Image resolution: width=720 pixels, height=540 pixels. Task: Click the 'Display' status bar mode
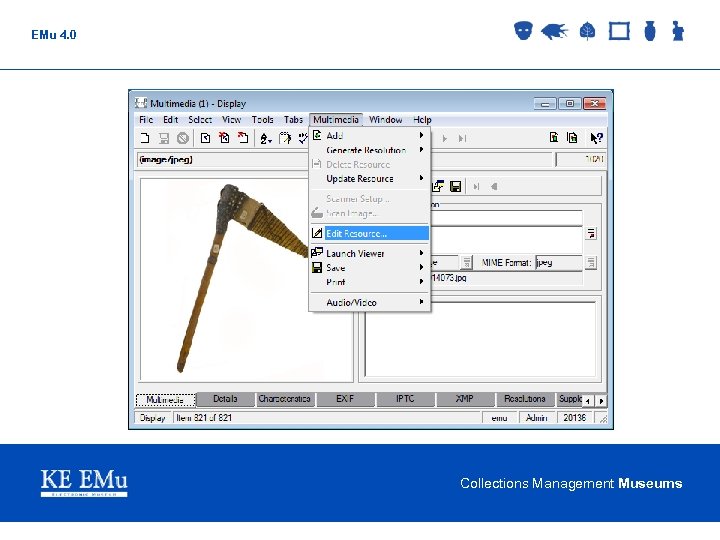click(x=152, y=418)
